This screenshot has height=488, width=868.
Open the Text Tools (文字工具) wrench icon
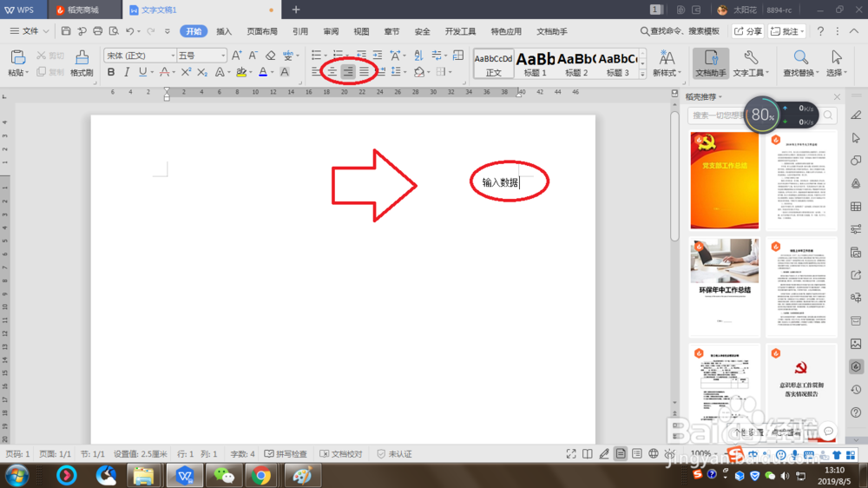[751, 57]
